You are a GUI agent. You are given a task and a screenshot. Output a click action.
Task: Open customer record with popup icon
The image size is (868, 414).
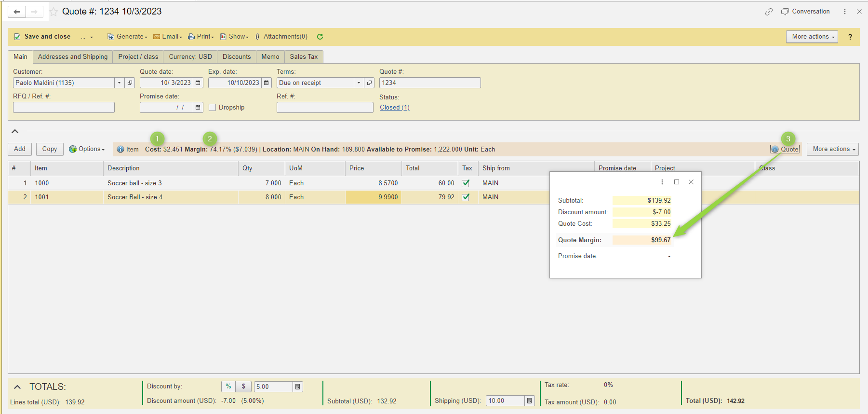(x=130, y=83)
